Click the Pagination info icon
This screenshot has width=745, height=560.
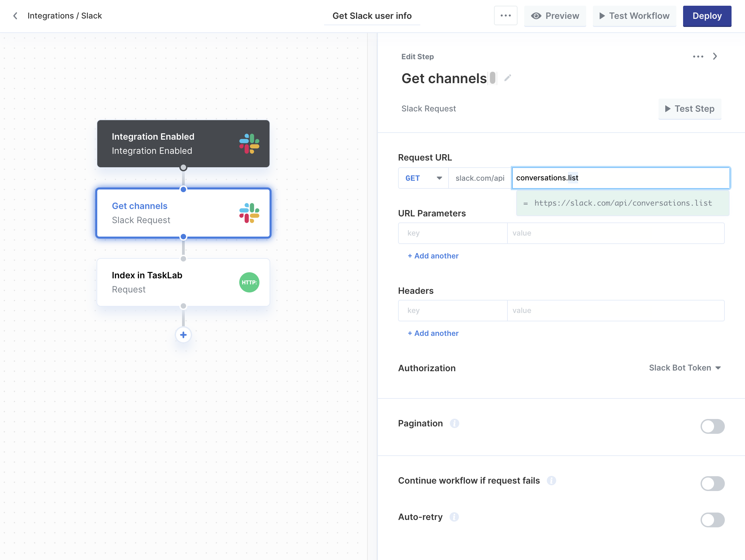(454, 423)
